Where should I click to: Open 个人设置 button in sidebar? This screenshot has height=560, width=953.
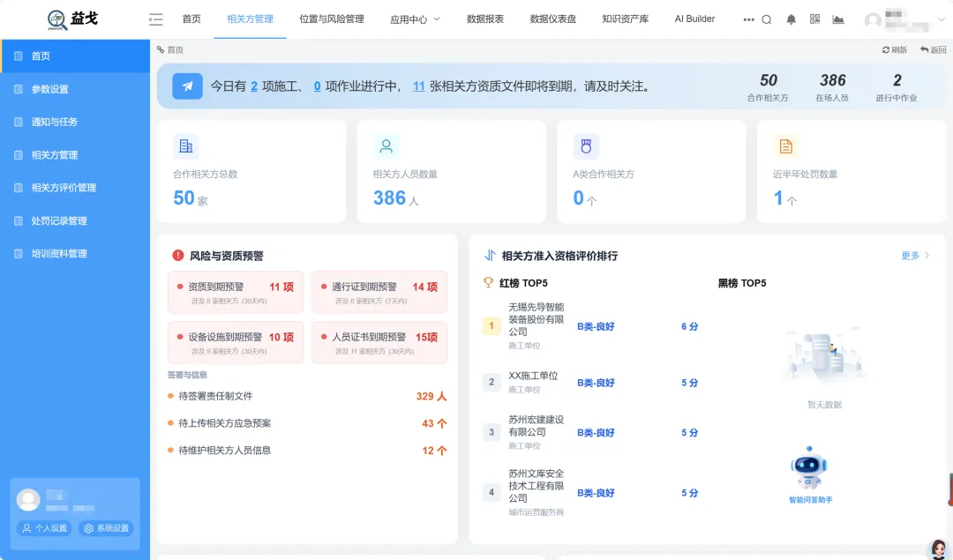point(44,528)
